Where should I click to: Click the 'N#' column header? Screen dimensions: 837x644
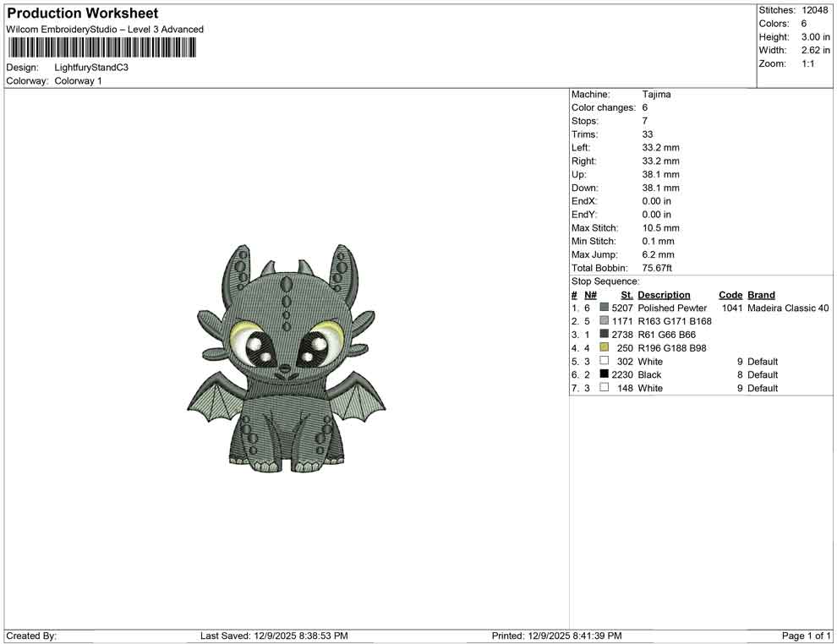(590, 295)
